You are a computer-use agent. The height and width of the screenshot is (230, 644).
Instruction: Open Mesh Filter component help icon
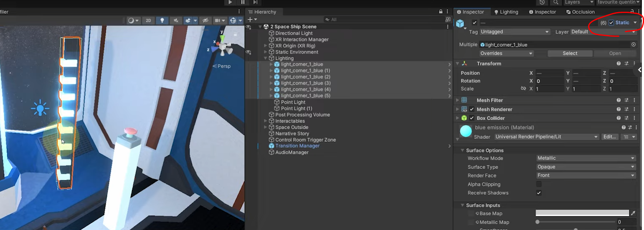pos(619,101)
